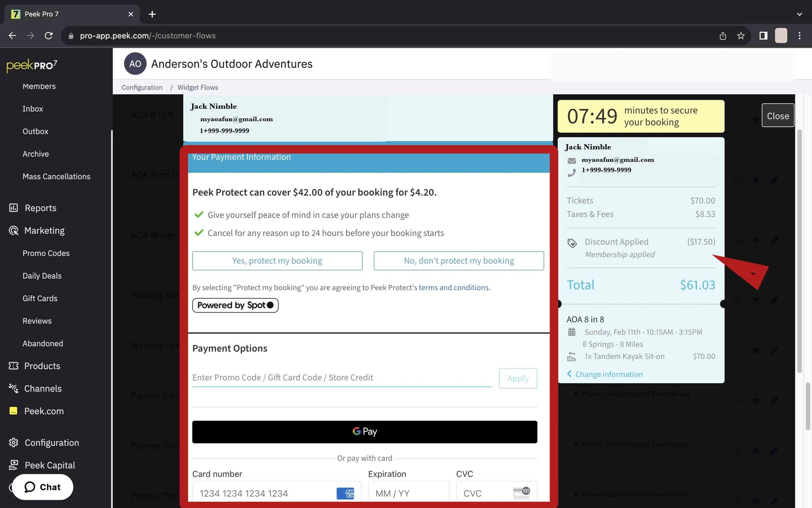Bookmark page with star icon
Viewport: 812px width, 508px height.
pos(741,36)
